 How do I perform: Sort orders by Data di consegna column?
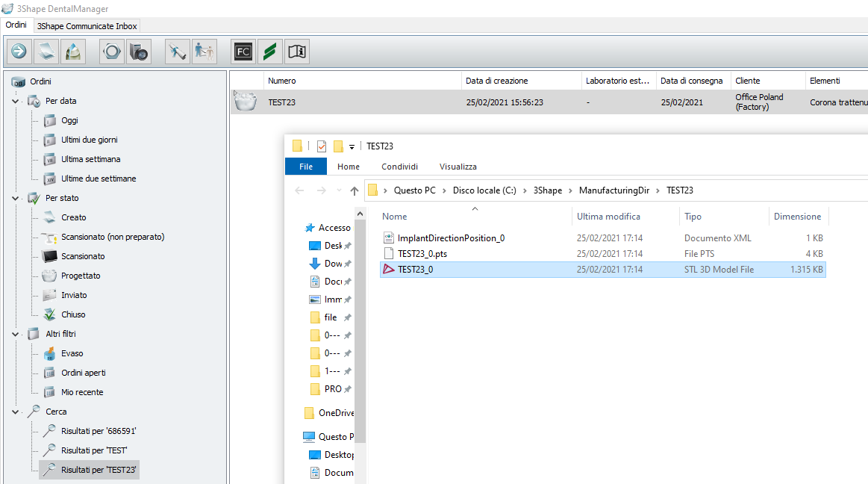693,81
